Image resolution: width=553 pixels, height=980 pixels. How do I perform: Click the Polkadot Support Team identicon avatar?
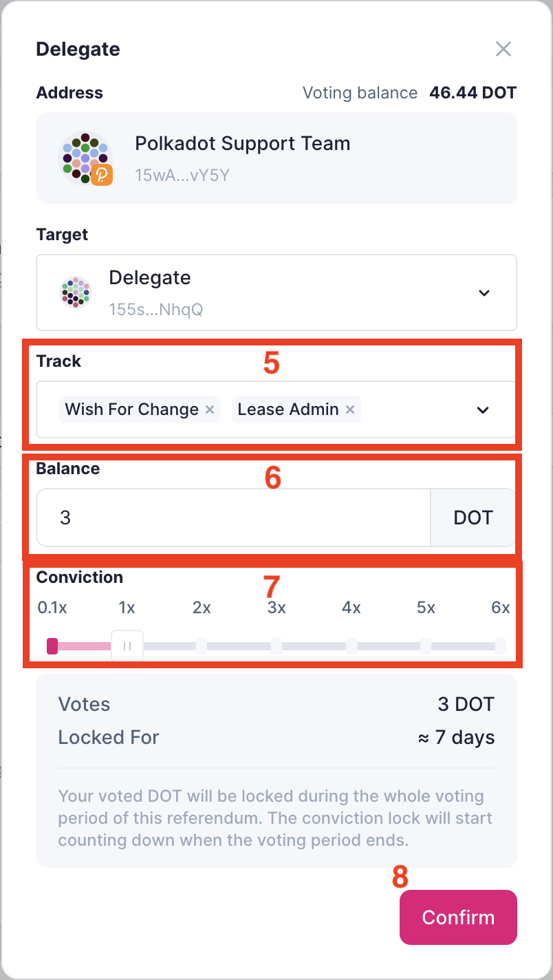(x=85, y=158)
